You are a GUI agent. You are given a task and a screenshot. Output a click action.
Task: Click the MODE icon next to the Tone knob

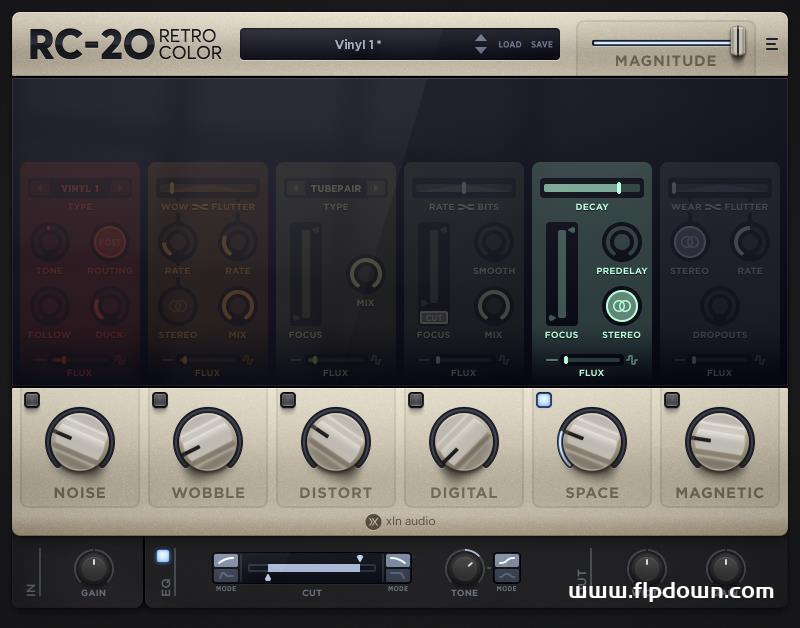coord(505,566)
